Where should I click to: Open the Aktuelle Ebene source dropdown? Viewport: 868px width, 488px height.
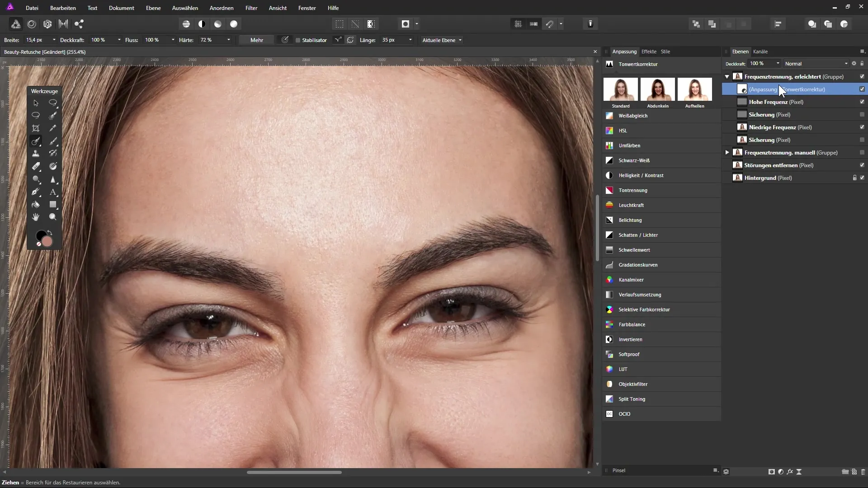pos(442,40)
